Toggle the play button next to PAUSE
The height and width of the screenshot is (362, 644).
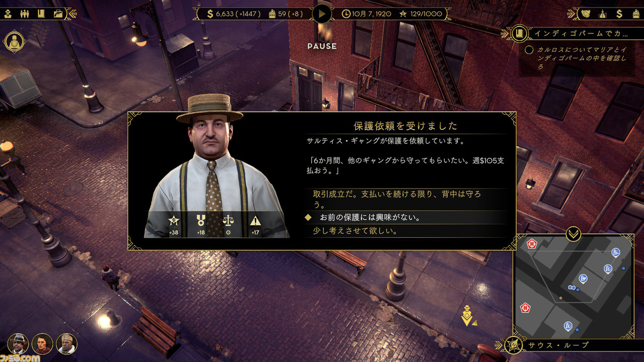[322, 13]
